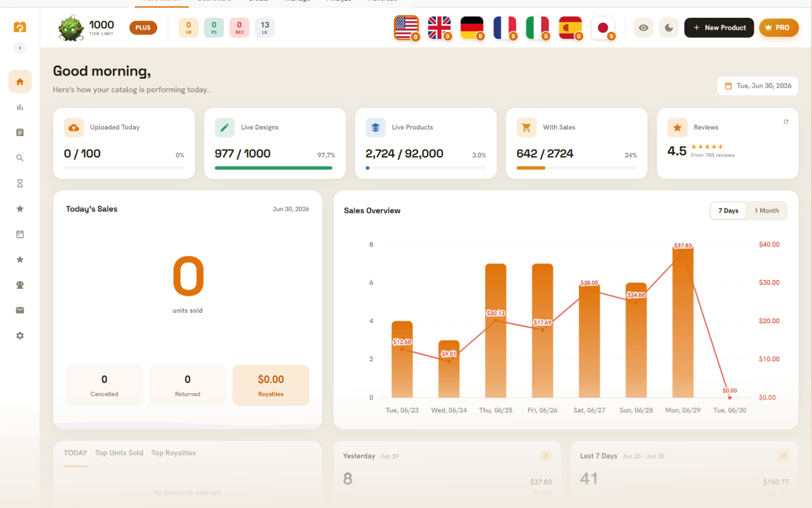Expand the sidebar with chevron arrow
Image resolution: width=812 pixels, height=508 pixels.
[20, 48]
